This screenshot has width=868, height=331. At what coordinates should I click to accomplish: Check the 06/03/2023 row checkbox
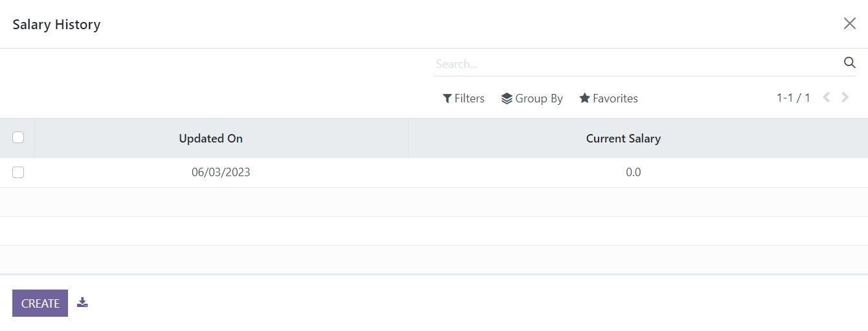[18, 172]
